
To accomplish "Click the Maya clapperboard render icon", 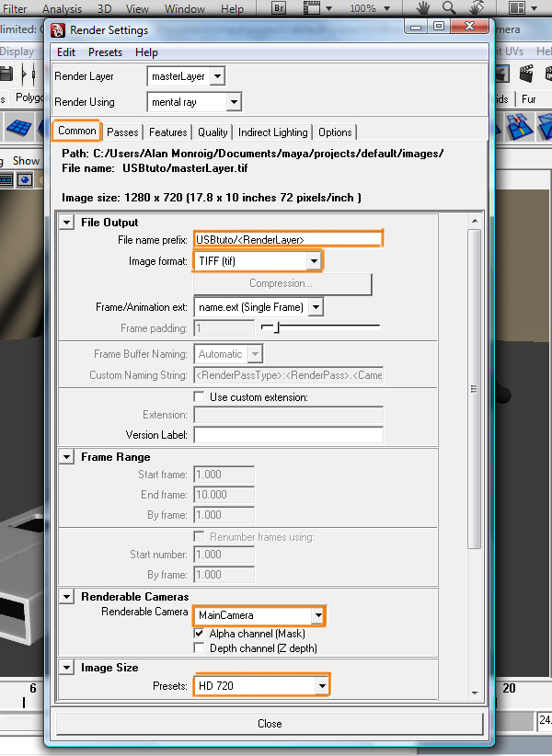I will pyautogui.click(x=526, y=74).
